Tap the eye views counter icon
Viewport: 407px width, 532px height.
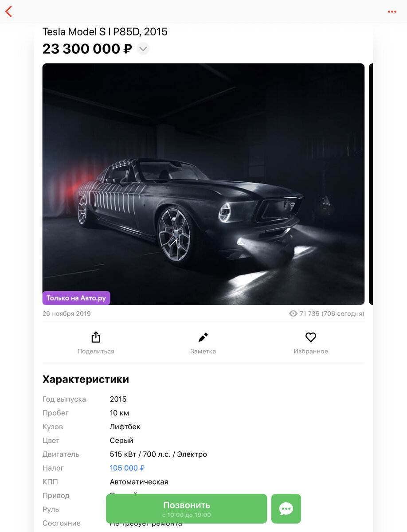coord(293,313)
